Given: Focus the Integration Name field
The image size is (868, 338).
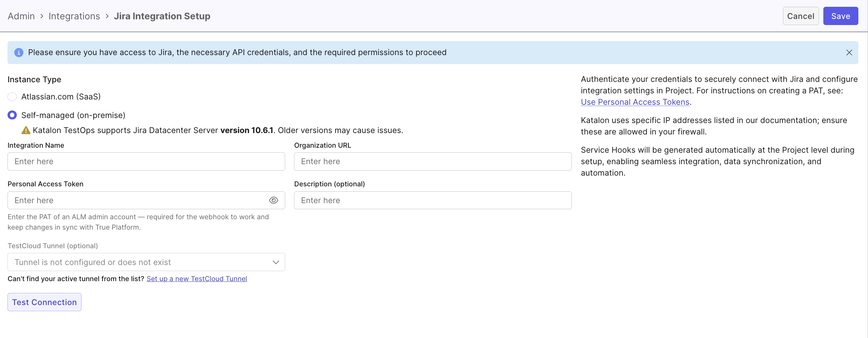Looking at the screenshot, I should click(146, 161).
